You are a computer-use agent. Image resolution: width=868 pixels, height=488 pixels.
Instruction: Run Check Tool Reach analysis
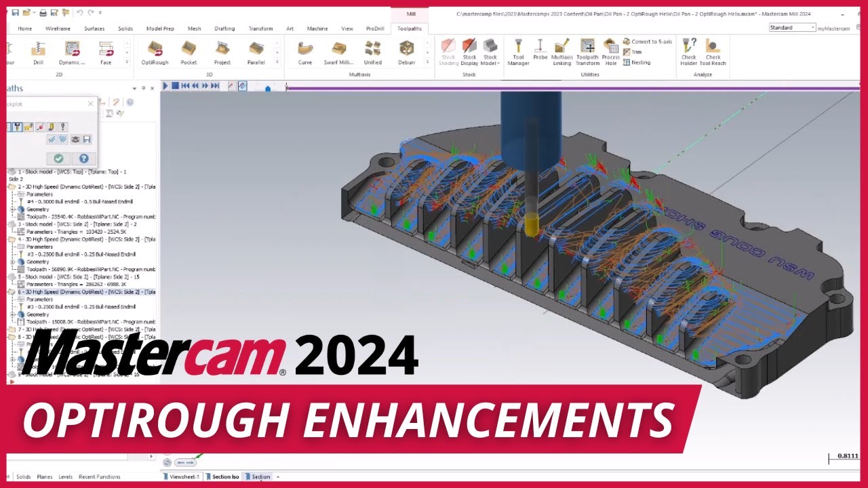[713, 52]
